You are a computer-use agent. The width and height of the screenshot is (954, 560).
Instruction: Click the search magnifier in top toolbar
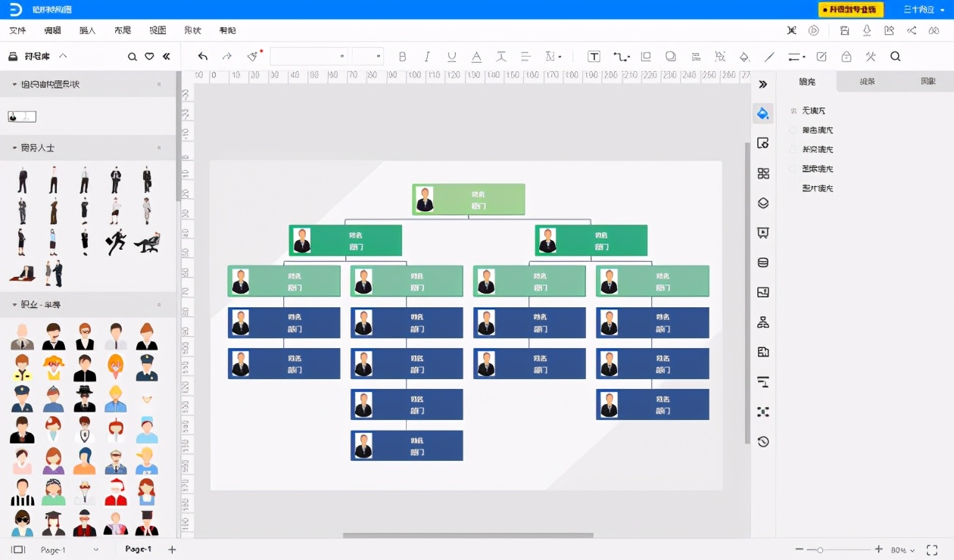click(895, 57)
